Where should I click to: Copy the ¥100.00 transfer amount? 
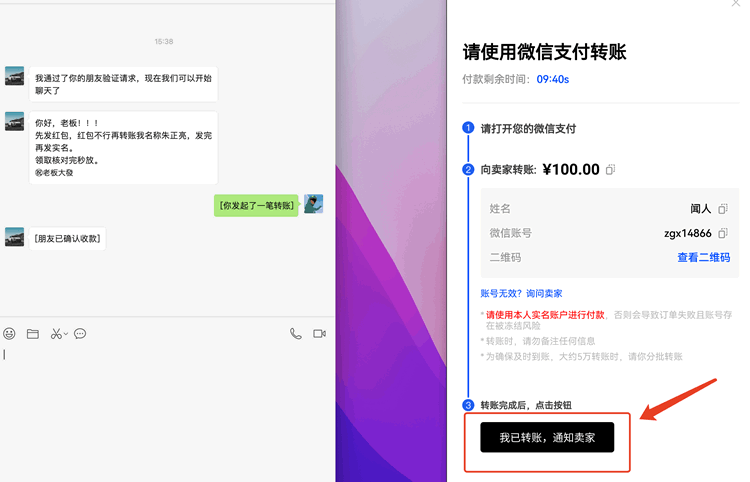(611, 169)
